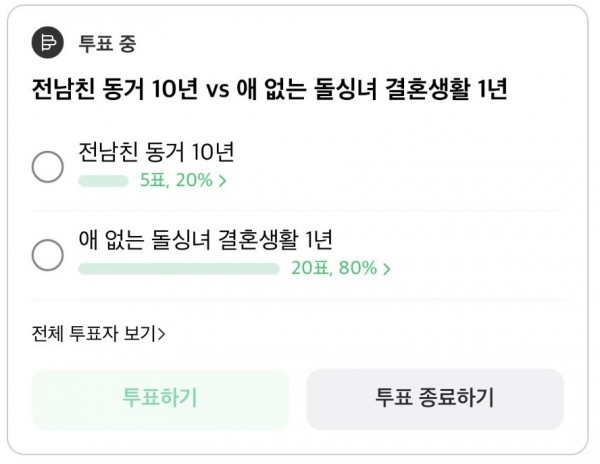This screenshot has height=464, width=600.
Task: Open the chevron after 5표, 20%
Action: (222, 181)
